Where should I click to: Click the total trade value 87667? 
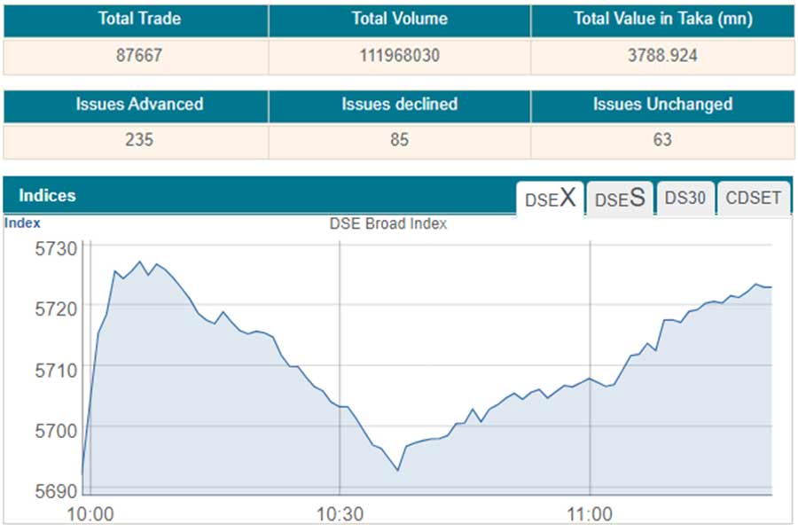139,55
